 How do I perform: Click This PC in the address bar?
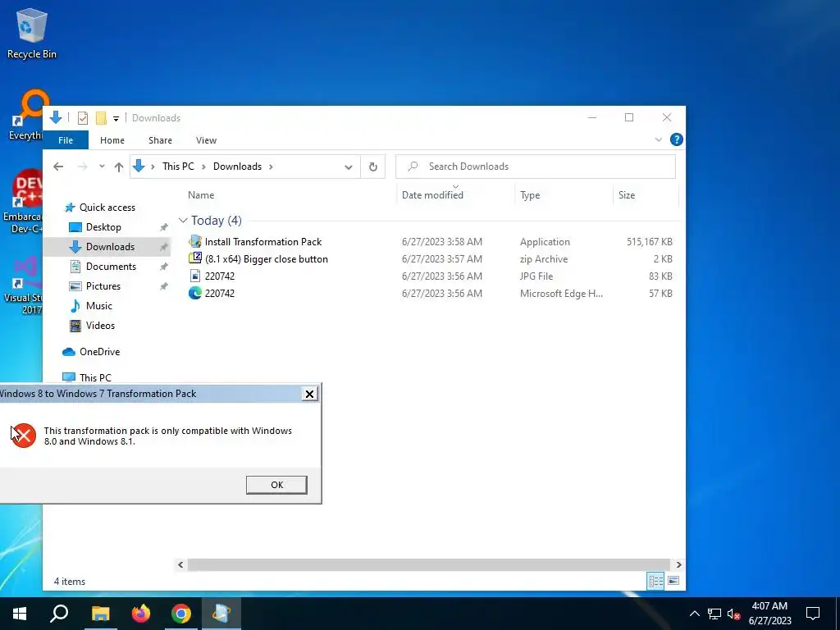click(178, 167)
